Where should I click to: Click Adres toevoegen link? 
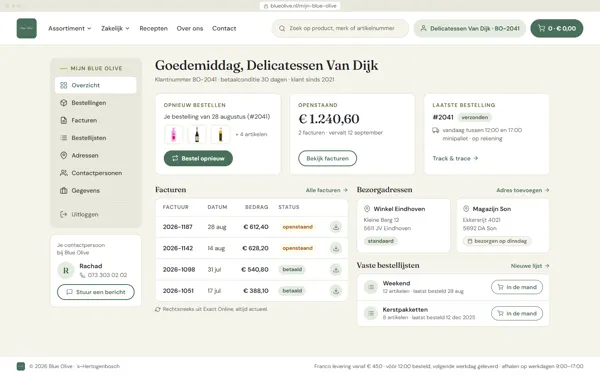tap(523, 190)
